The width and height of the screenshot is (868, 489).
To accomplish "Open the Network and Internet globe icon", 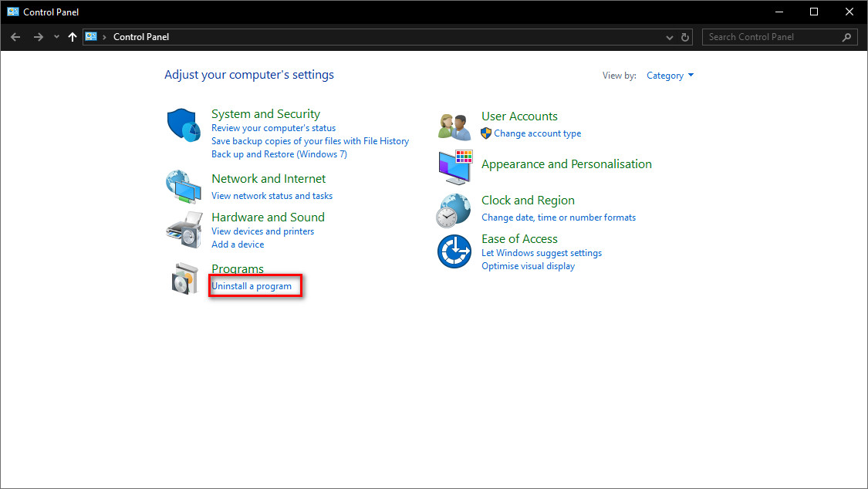I will pos(183,185).
